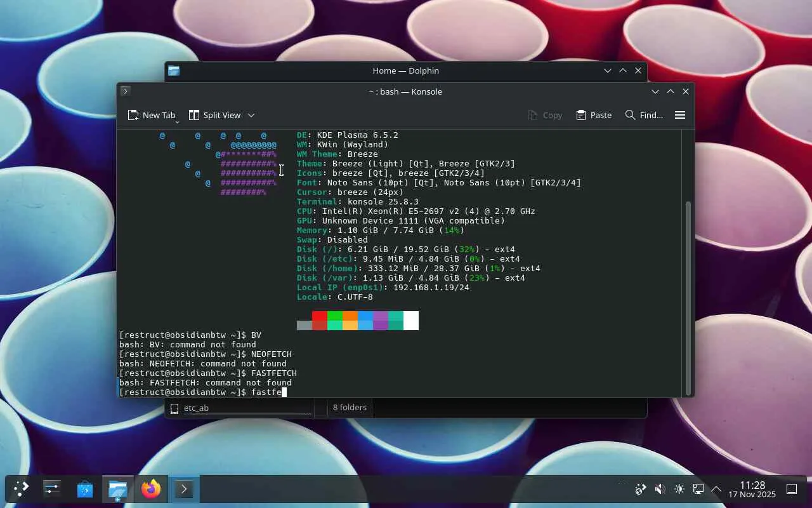Click the Font line showing Noto Sans (10pt)

pyautogui.click(x=439, y=183)
